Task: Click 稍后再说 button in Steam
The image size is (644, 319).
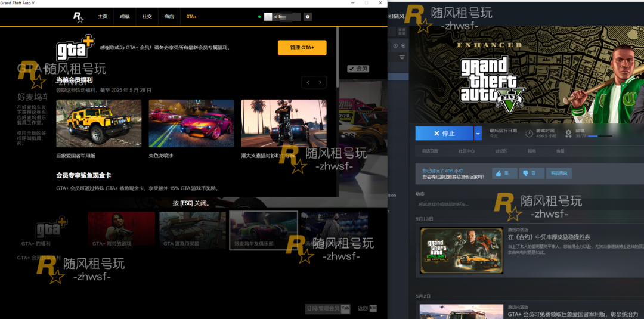Action: pos(559,174)
